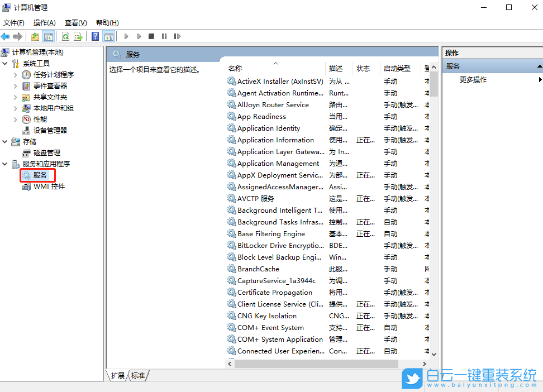Open the 更多操作 submenu arrow
This screenshot has height=392, width=543.
[539, 79]
